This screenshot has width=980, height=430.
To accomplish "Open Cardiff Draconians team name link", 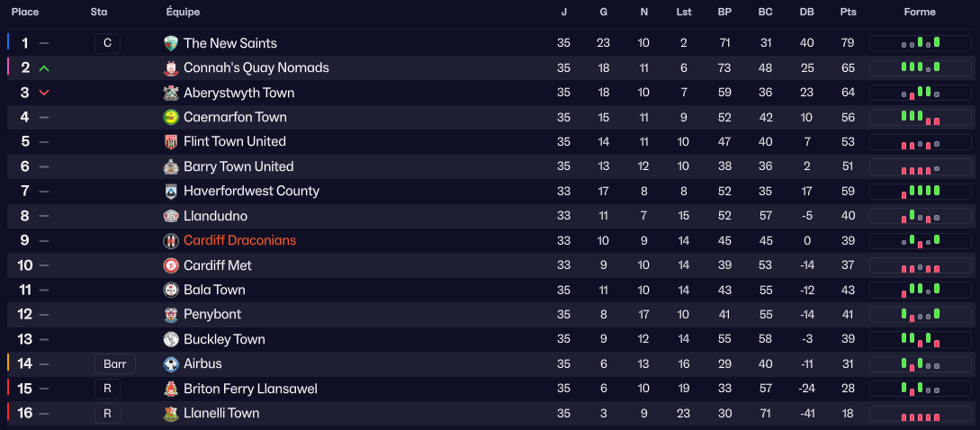I will pyautogui.click(x=239, y=241).
